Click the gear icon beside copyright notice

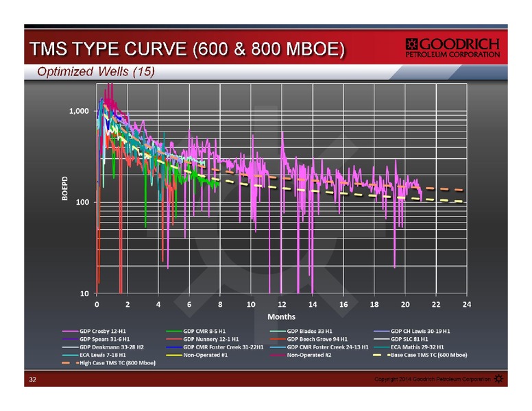(x=498, y=378)
